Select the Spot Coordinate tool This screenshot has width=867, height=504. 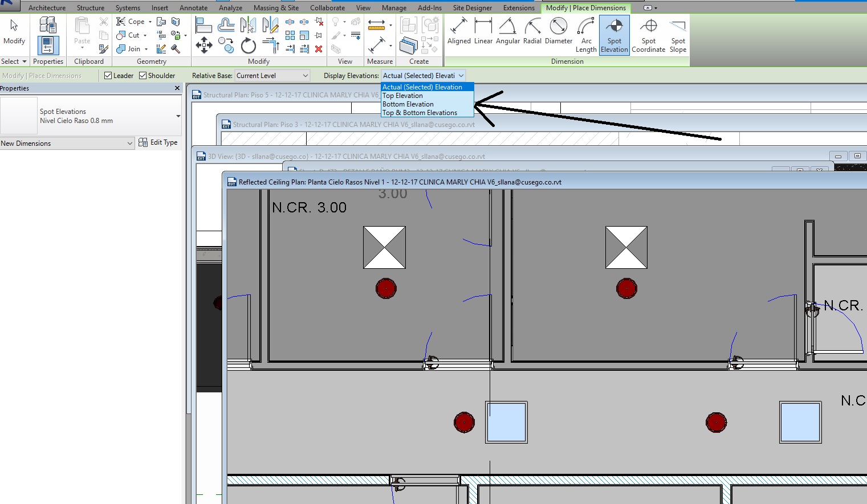coord(648,34)
